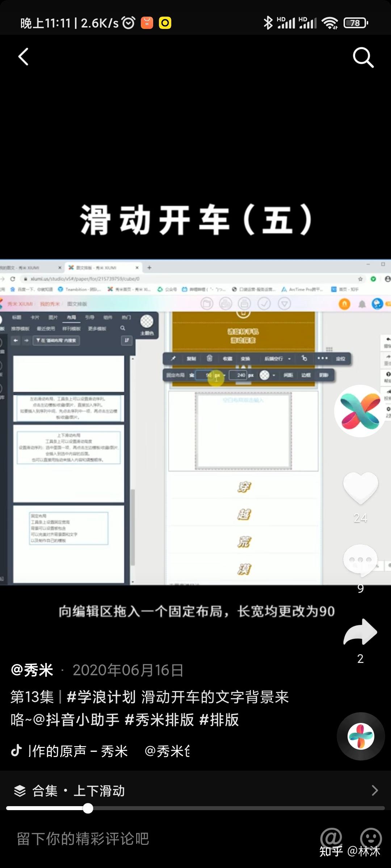This screenshot has height=868, width=391.
Task: Tap the collection stack layers icon
Action: pyautogui.click(x=20, y=791)
